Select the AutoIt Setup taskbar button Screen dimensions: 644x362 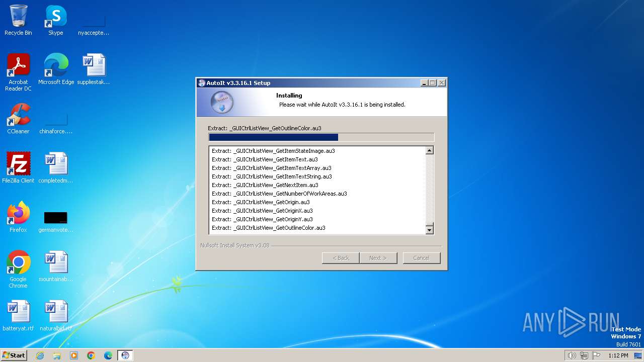coord(125,355)
